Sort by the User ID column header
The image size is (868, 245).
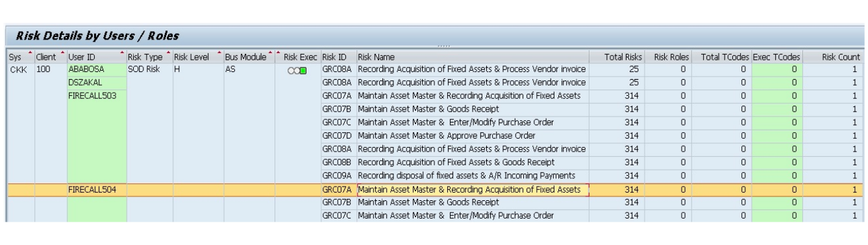[x=96, y=57]
